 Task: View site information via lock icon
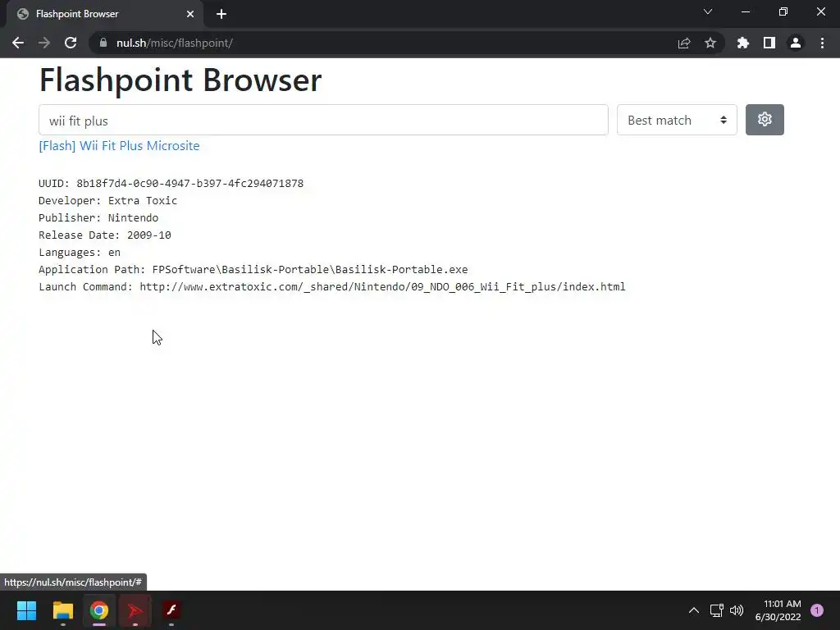point(103,43)
